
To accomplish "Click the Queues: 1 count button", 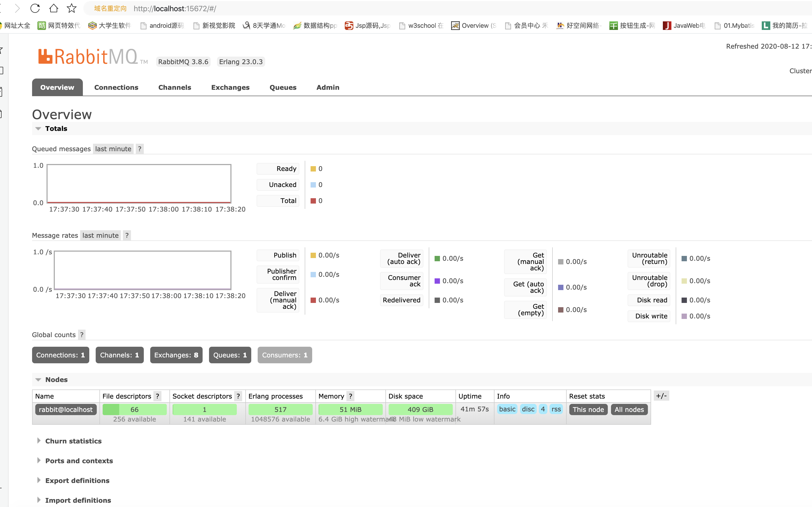I will pyautogui.click(x=230, y=355).
